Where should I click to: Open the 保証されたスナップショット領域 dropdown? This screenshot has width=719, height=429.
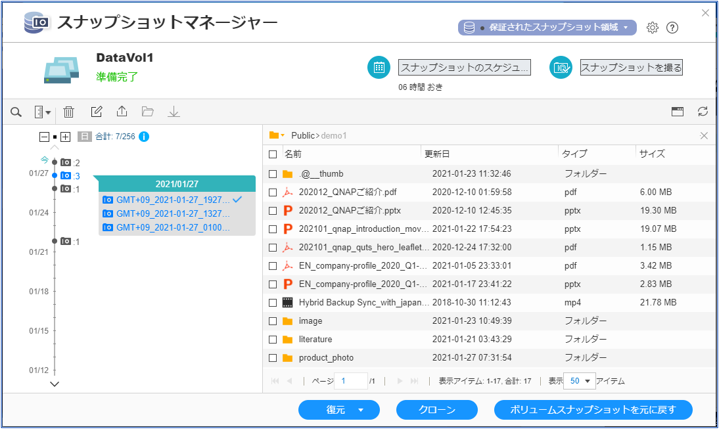tap(546, 28)
